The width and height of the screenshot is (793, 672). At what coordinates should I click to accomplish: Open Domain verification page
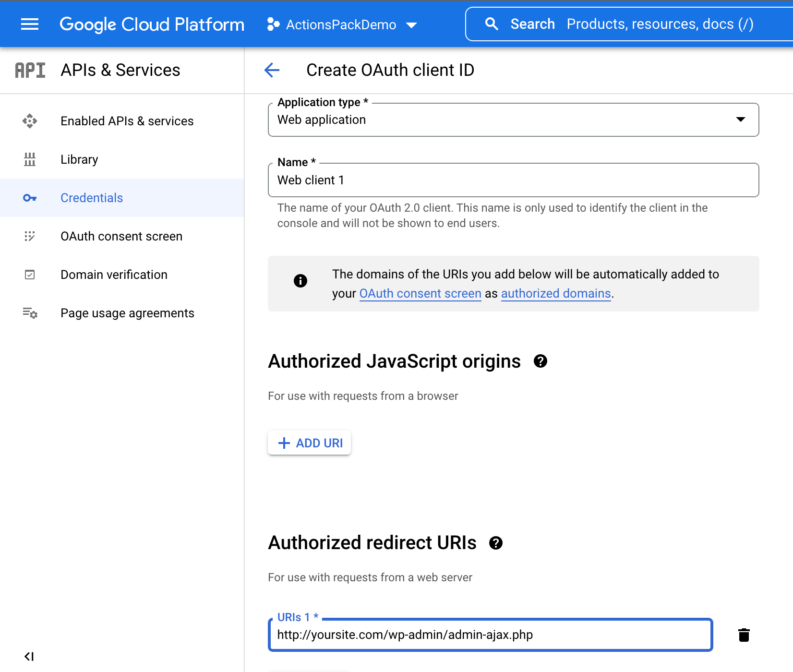[x=122, y=275]
